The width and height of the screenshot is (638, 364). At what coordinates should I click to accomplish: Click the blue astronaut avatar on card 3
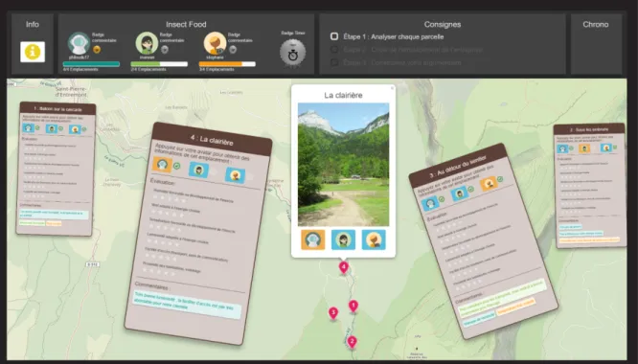(x=430, y=202)
